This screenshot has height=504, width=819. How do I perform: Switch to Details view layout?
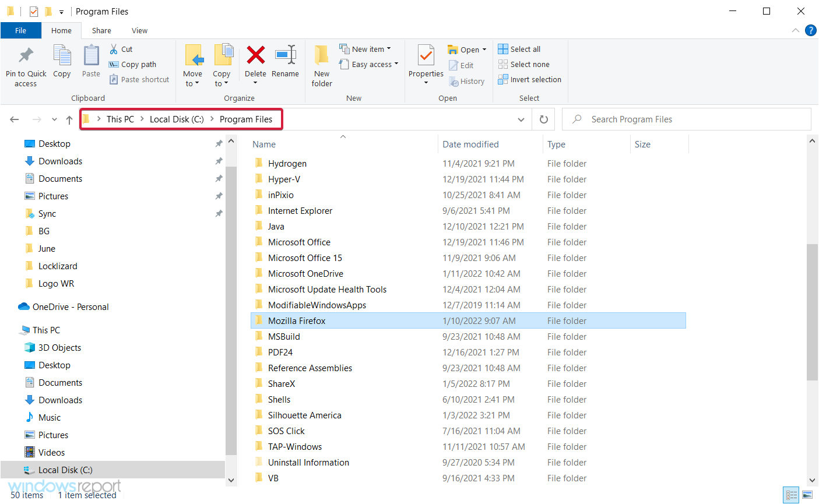(x=791, y=495)
